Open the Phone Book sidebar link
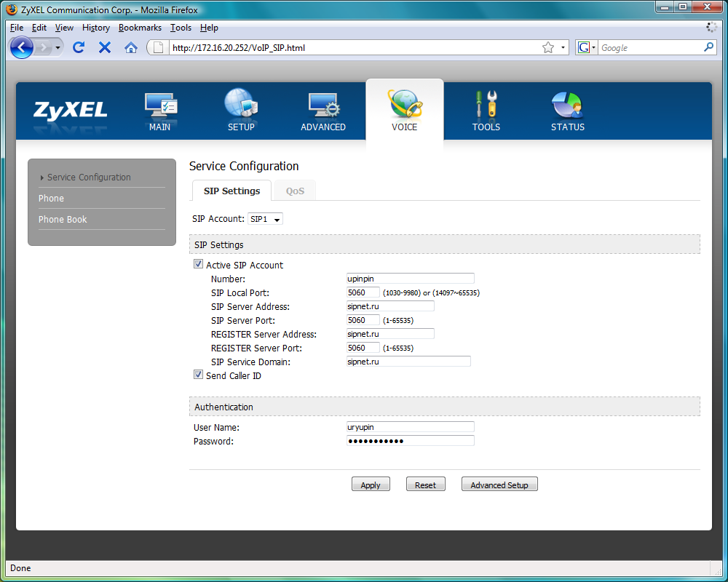 (x=63, y=219)
